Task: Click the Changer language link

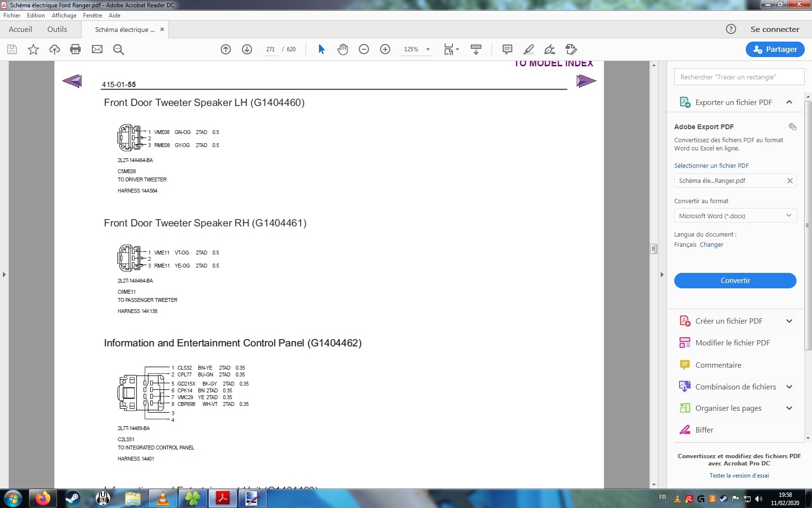Action: (x=711, y=245)
